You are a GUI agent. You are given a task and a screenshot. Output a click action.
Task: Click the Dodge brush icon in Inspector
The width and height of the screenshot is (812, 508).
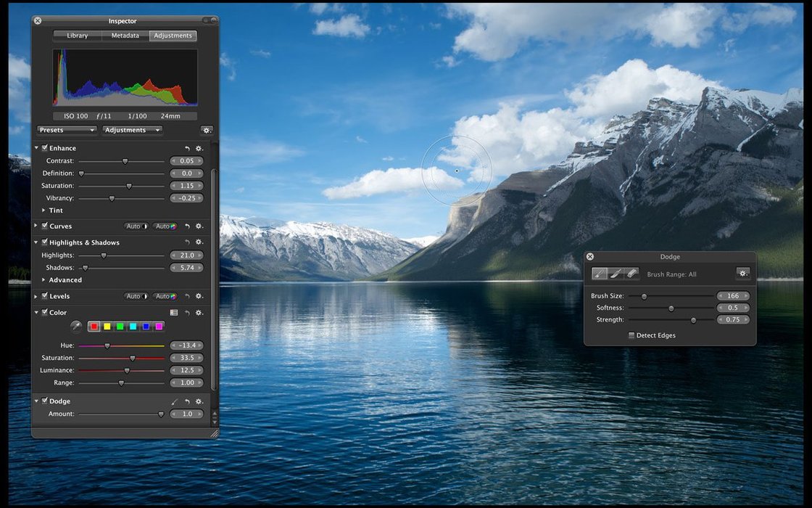tap(174, 401)
